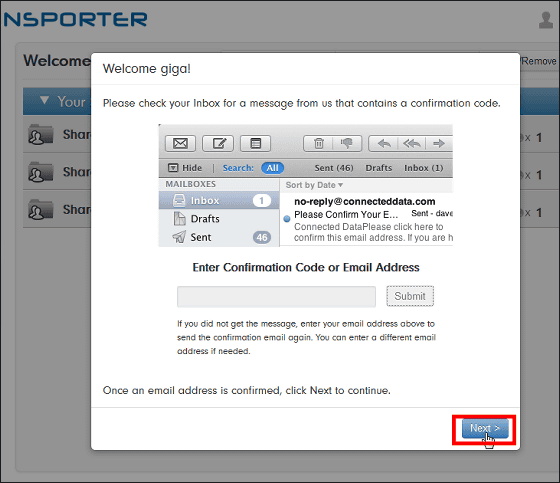This screenshot has width=560, height=483.
Task: Select the Drafts tab in mail bar
Action: (379, 168)
